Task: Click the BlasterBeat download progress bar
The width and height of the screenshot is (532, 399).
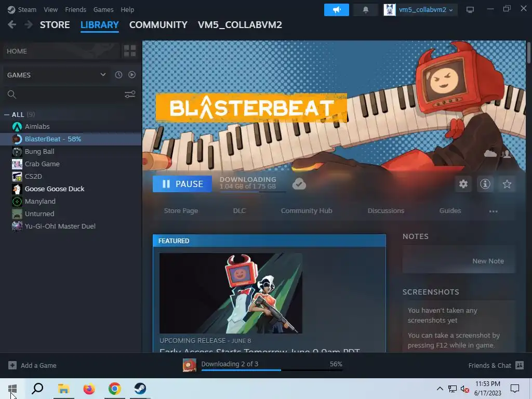Action: (253, 192)
